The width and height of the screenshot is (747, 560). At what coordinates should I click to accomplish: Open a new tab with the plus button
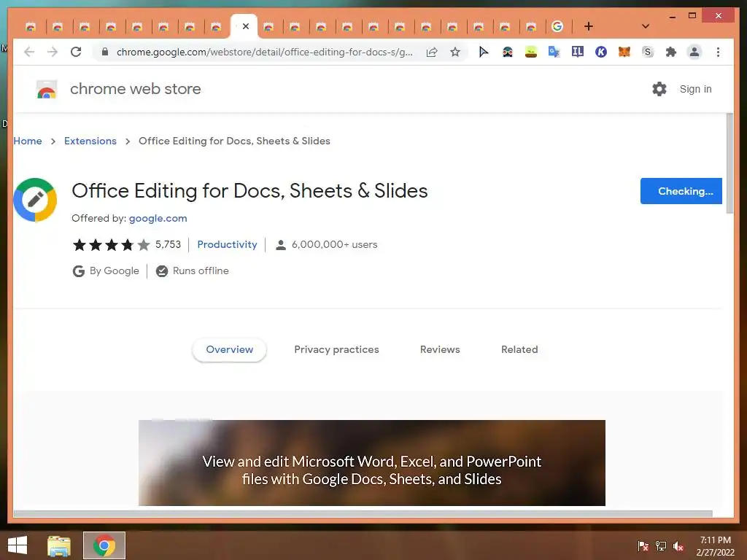(x=589, y=26)
